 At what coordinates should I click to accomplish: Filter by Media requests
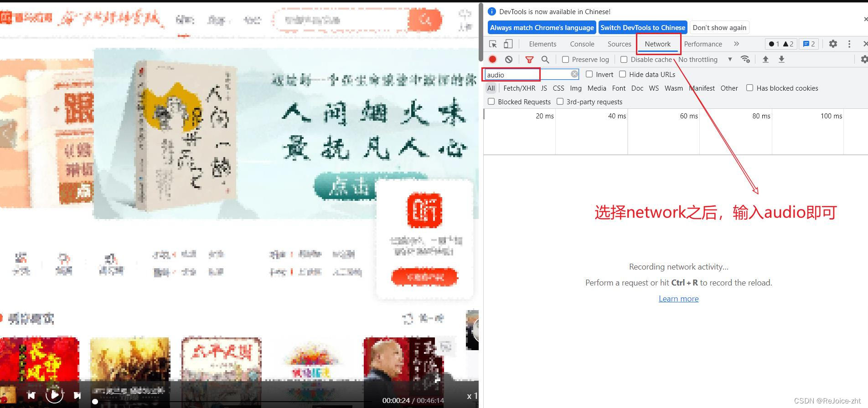click(x=597, y=88)
